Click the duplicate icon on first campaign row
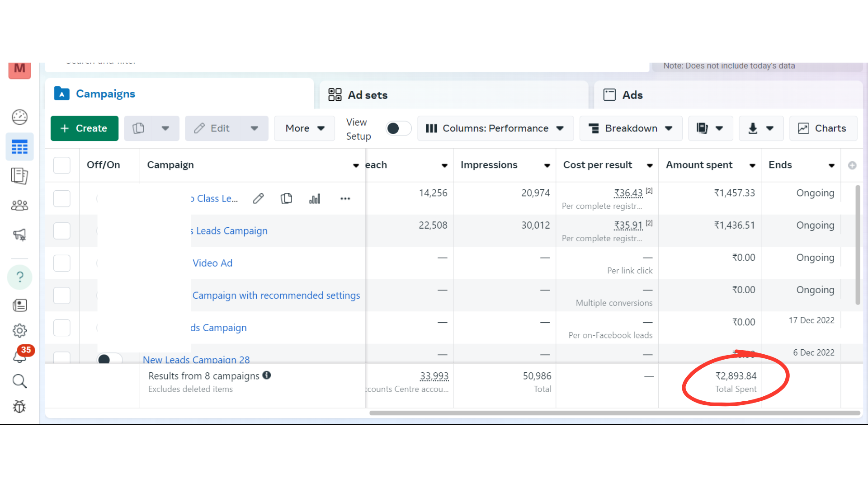 click(x=286, y=198)
